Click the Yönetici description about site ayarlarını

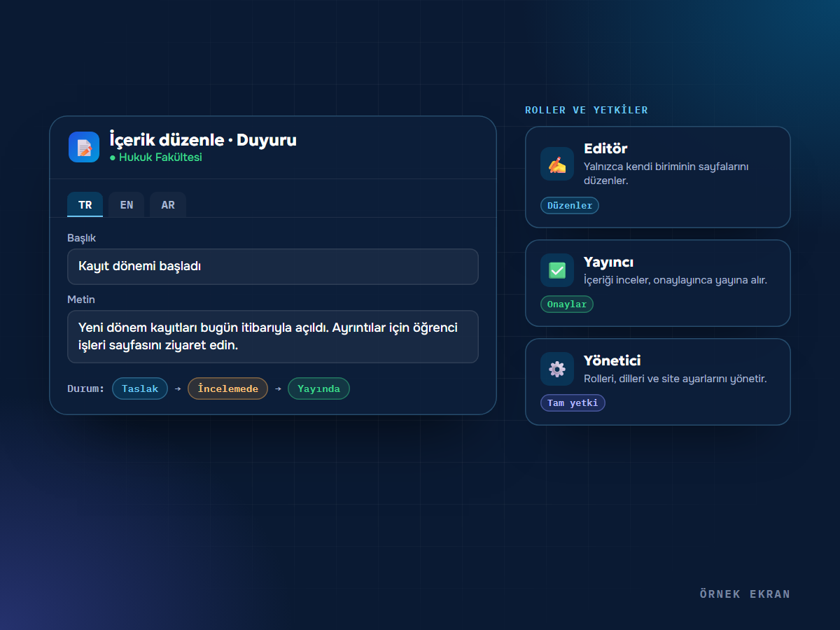point(675,379)
